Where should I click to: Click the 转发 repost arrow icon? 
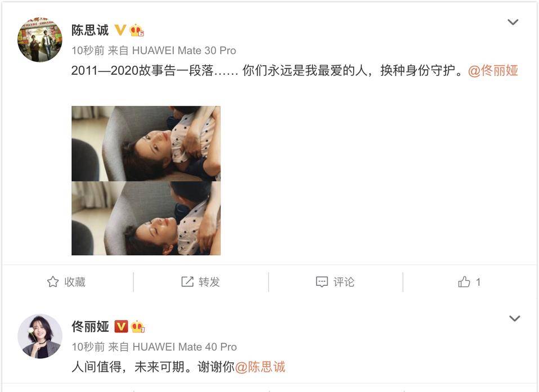[x=187, y=282]
